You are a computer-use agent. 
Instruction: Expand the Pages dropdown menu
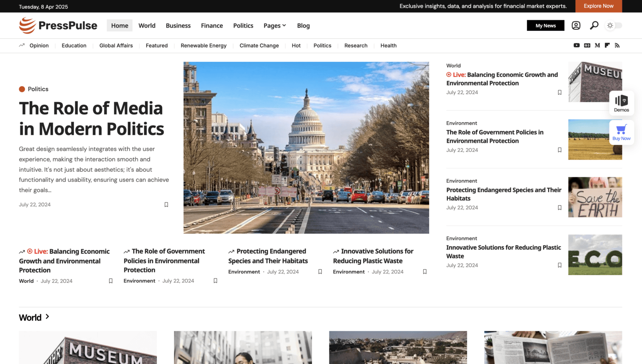point(275,25)
